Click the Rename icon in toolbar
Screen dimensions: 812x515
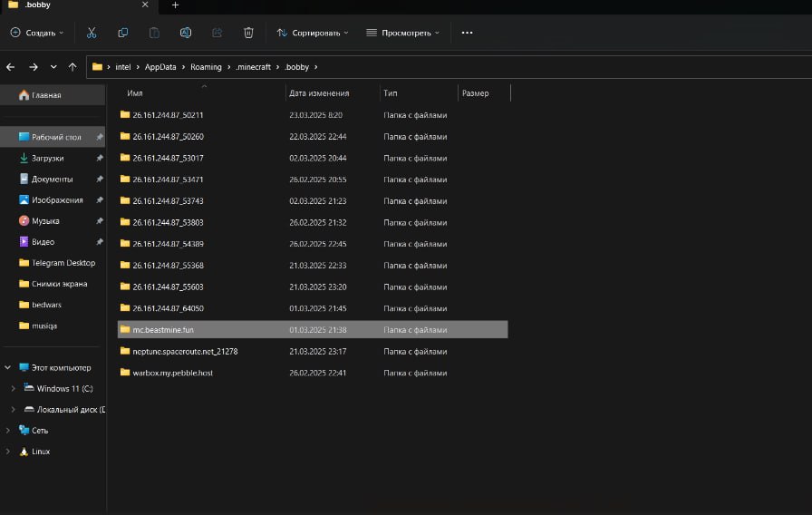tap(185, 33)
